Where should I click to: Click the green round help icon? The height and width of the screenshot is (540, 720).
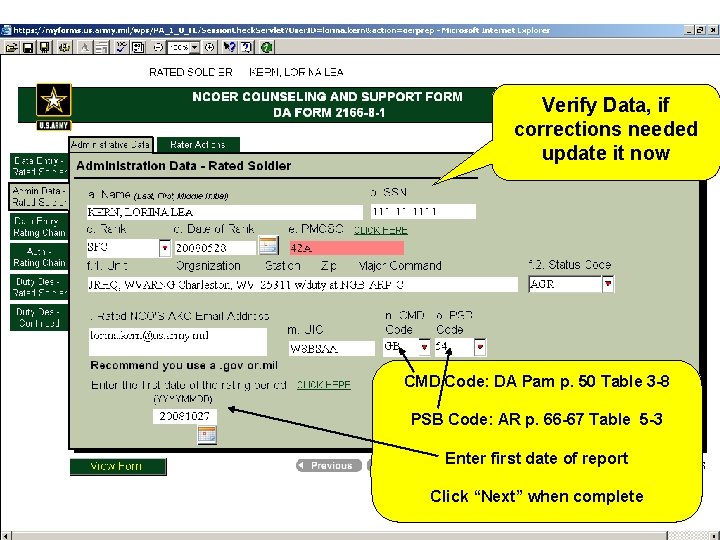267,47
